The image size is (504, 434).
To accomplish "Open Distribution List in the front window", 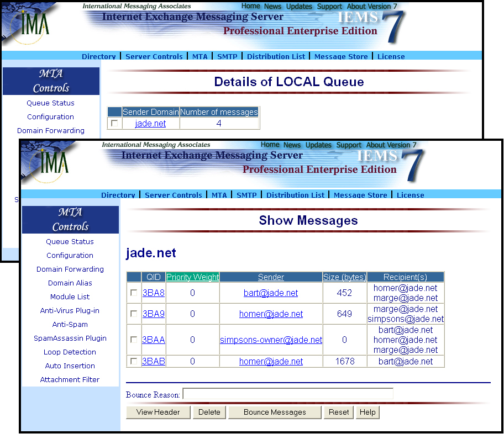I will pos(295,195).
